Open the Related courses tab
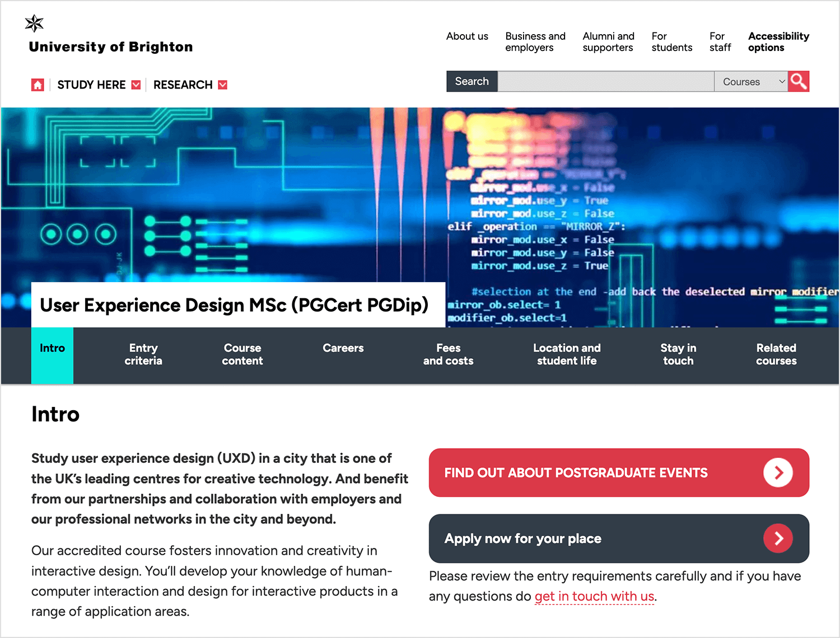This screenshot has height=638, width=840. (x=776, y=355)
